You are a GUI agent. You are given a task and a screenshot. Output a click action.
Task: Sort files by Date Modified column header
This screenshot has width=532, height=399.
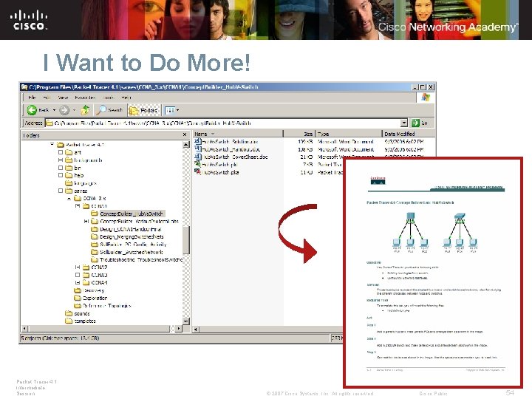408,134
